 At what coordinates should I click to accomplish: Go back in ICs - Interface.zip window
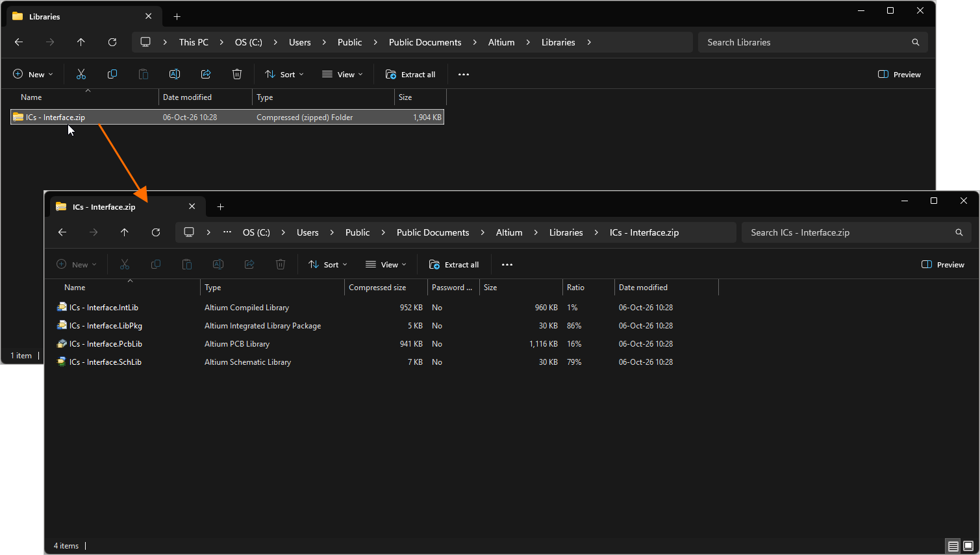pyautogui.click(x=62, y=232)
